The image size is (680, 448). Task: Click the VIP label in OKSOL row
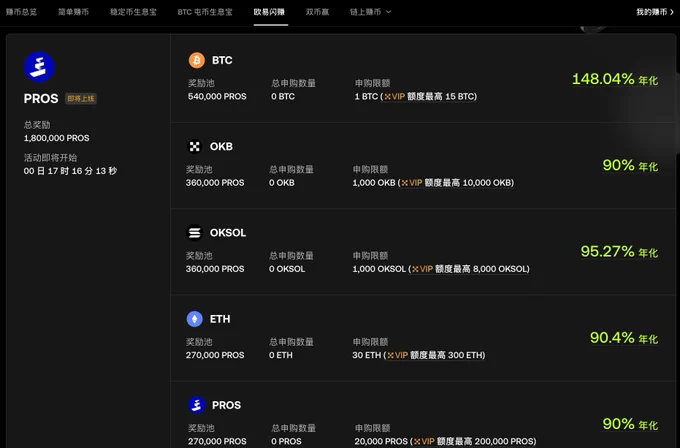(x=422, y=269)
